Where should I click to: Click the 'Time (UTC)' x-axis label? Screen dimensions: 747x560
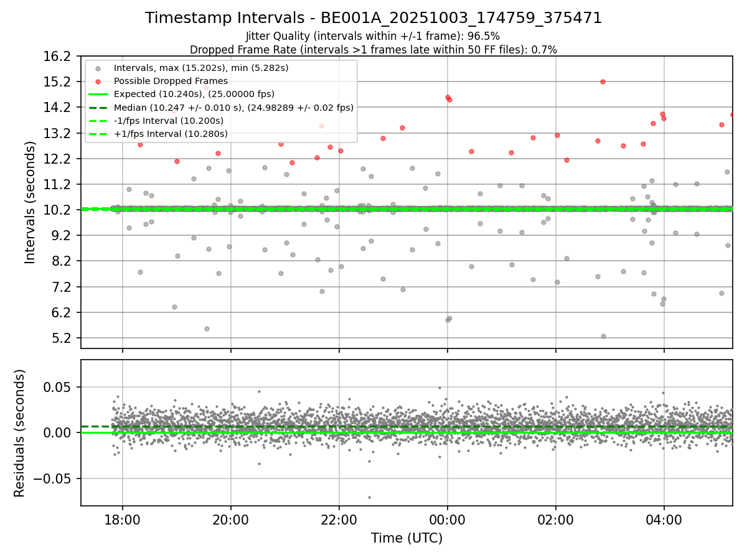point(406,538)
